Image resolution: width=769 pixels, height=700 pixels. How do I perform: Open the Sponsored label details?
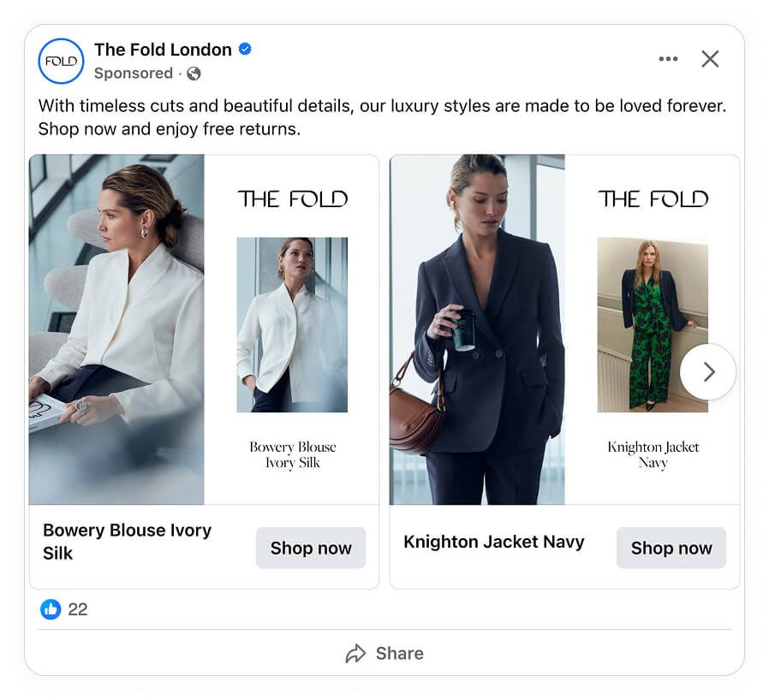click(x=134, y=74)
